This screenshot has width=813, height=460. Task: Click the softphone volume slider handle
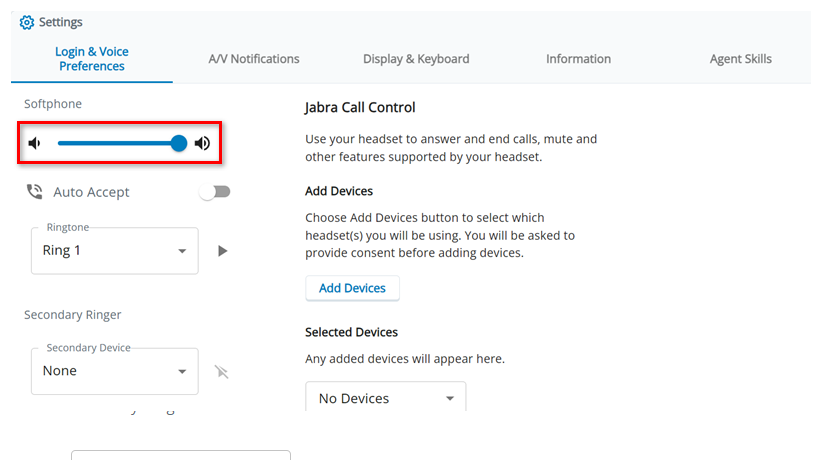click(x=179, y=143)
